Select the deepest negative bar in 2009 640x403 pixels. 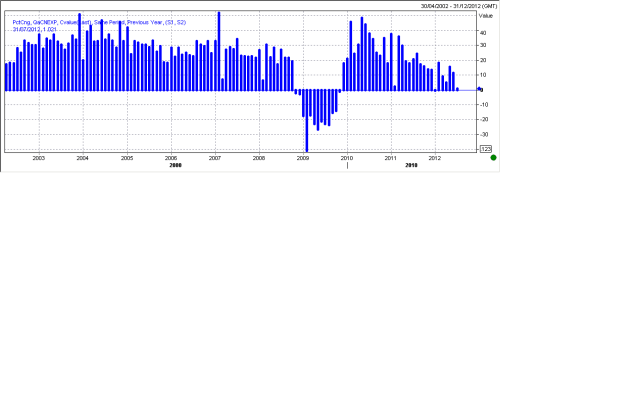[307, 120]
